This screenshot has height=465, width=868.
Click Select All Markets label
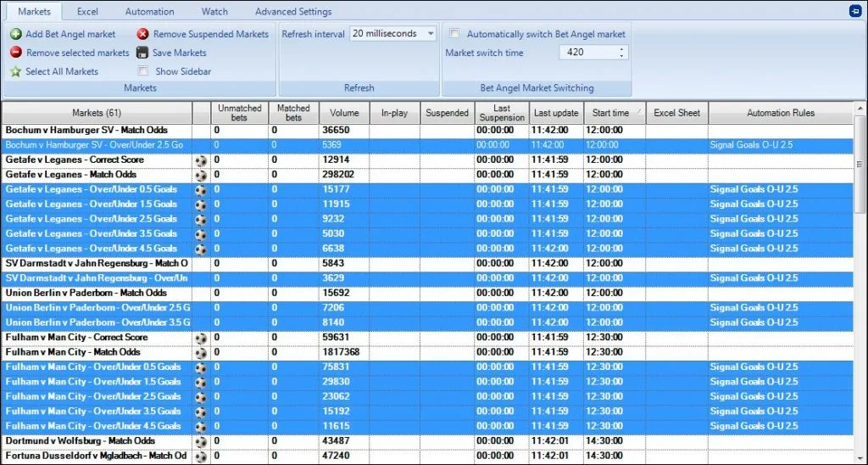coord(61,71)
